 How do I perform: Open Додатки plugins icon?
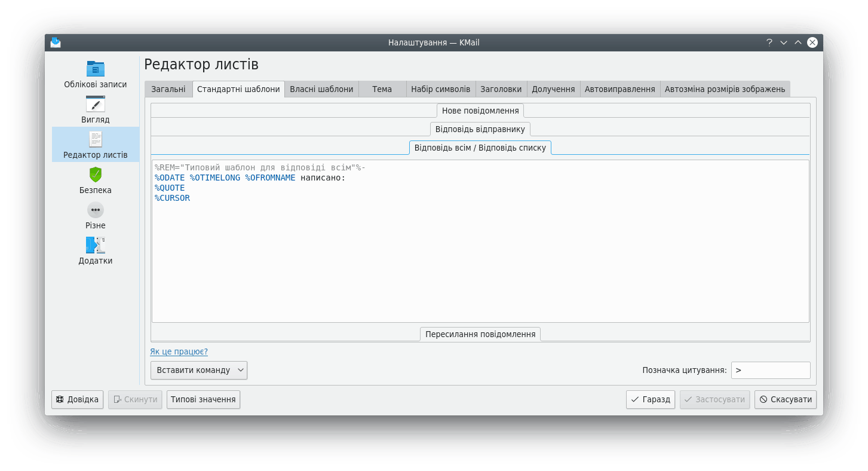pos(95,245)
